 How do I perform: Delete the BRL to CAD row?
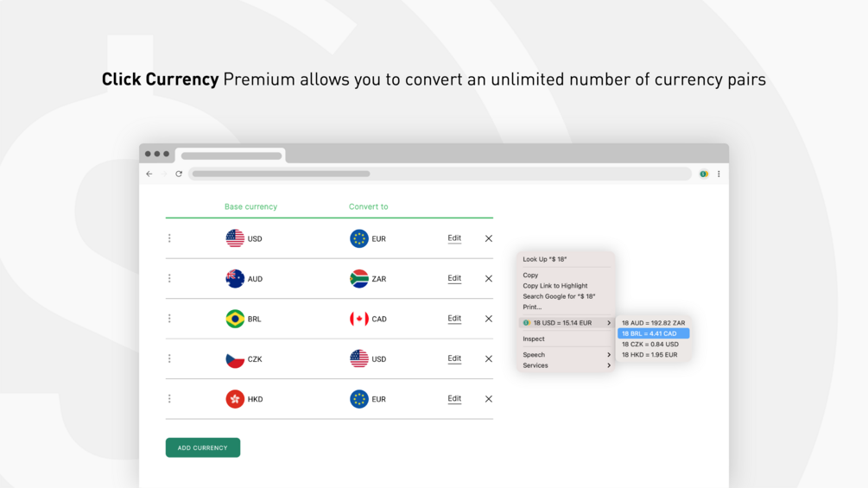coord(489,319)
